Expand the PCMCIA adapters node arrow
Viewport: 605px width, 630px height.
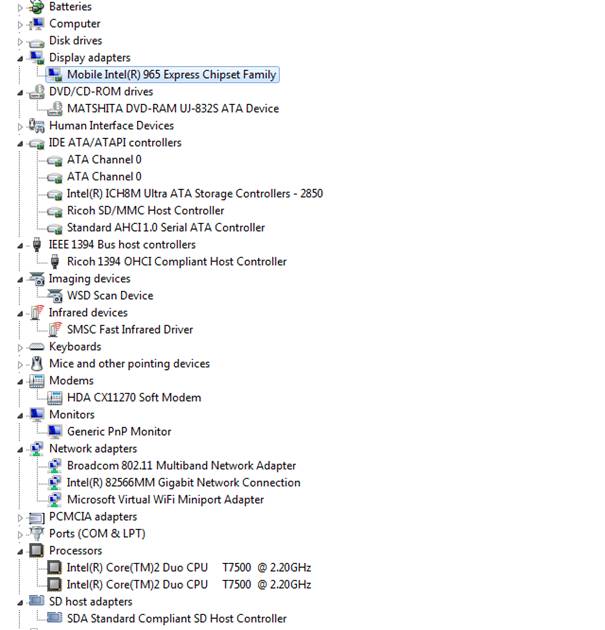tap(20, 518)
